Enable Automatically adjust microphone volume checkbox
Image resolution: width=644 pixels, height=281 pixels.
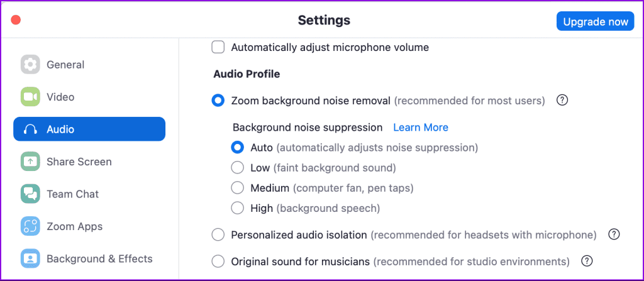[x=218, y=47]
